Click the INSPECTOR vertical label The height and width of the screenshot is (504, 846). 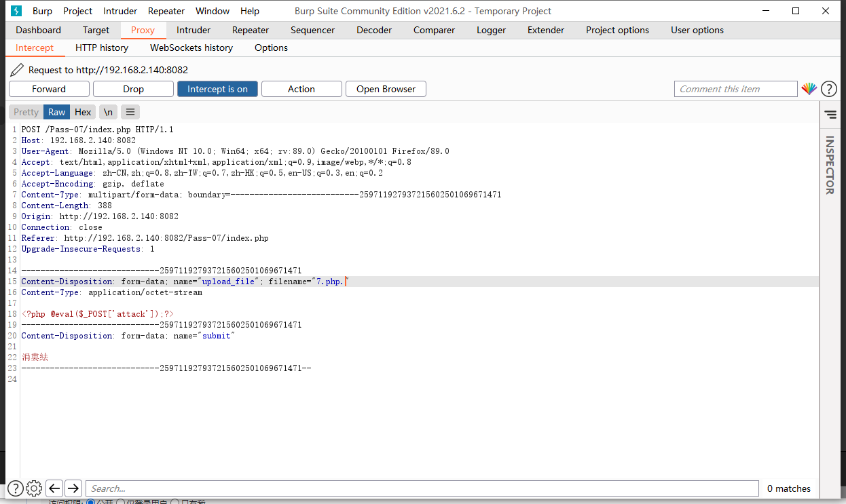coord(829,166)
